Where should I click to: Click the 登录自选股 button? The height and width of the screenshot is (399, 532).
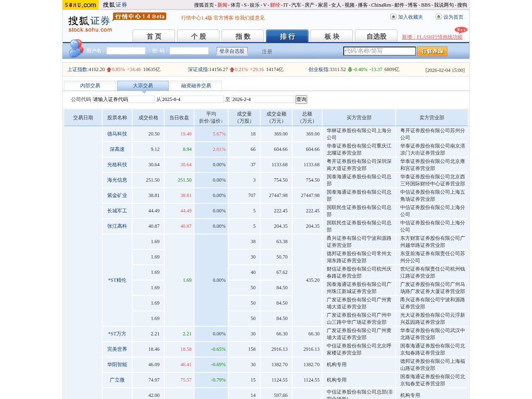[232, 51]
